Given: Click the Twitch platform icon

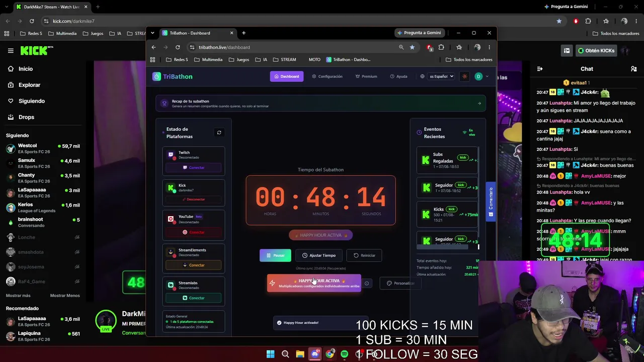Looking at the screenshot, I should pyautogui.click(x=171, y=155).
